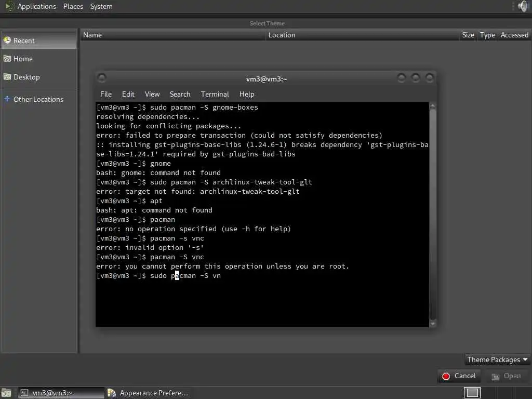
Task: Open the System menu
Action: [x=101, y=6]
